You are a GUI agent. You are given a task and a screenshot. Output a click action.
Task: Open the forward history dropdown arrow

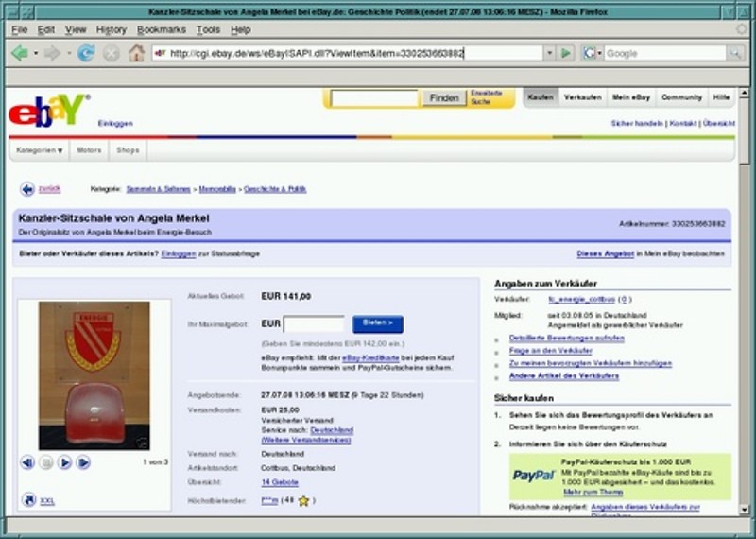68,53
